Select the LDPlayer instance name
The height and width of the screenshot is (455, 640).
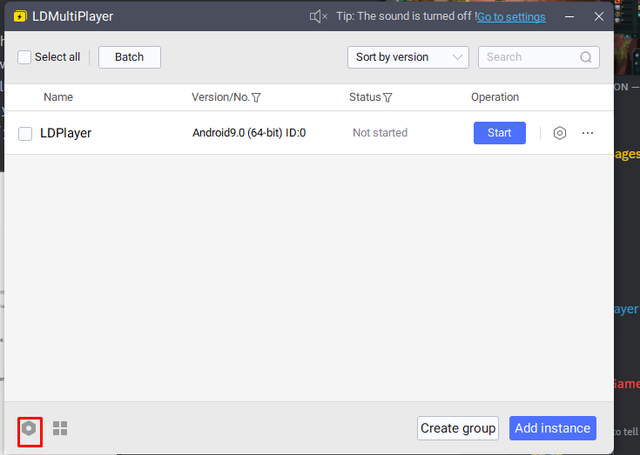[66, 133]
